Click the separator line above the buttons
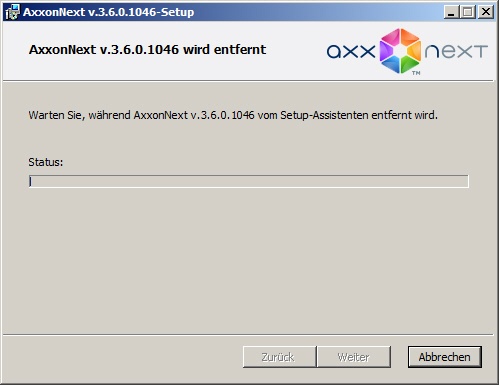Viewport: 499px width, 385px height. coord(248,334)
